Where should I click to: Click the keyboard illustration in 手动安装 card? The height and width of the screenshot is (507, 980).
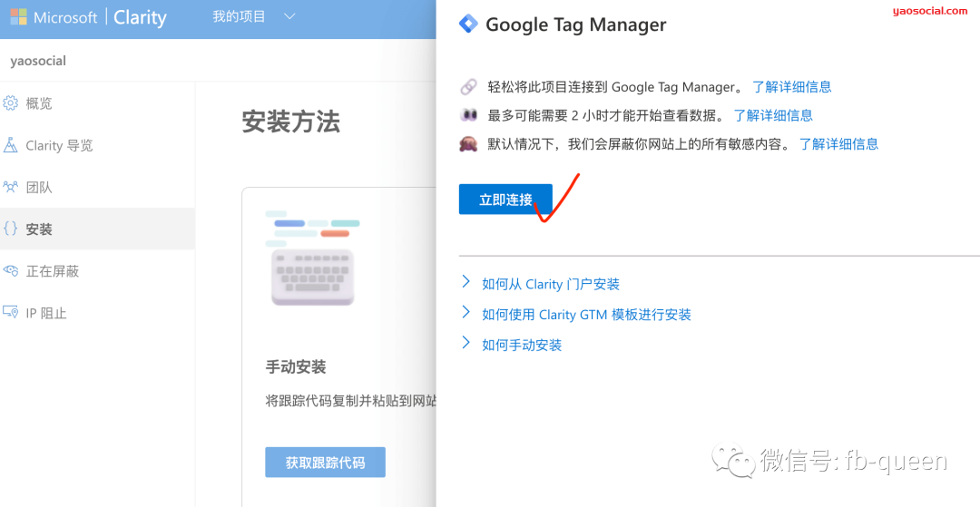point(312,258)
